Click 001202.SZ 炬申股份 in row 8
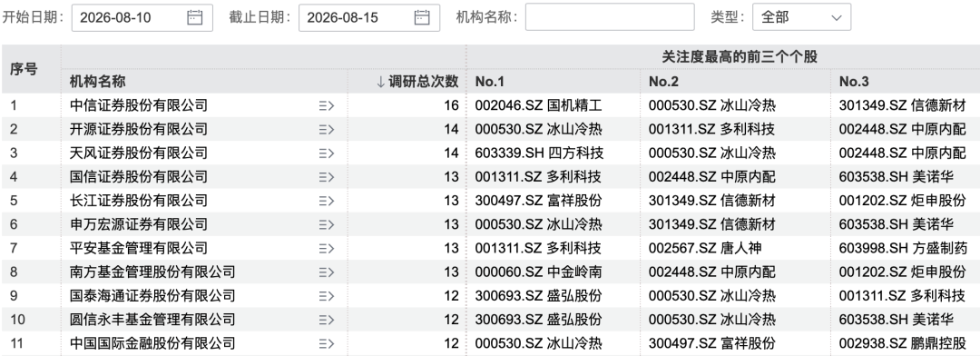 tap(902, 272)
